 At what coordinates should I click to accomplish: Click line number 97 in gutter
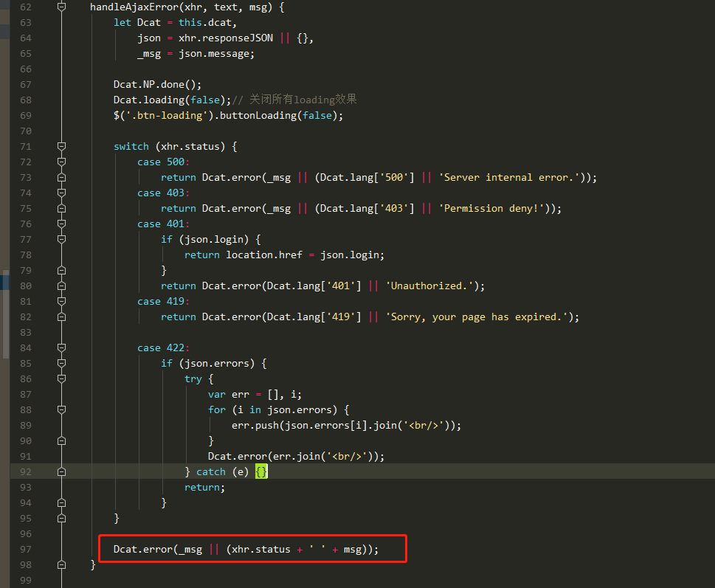[26, 550]
